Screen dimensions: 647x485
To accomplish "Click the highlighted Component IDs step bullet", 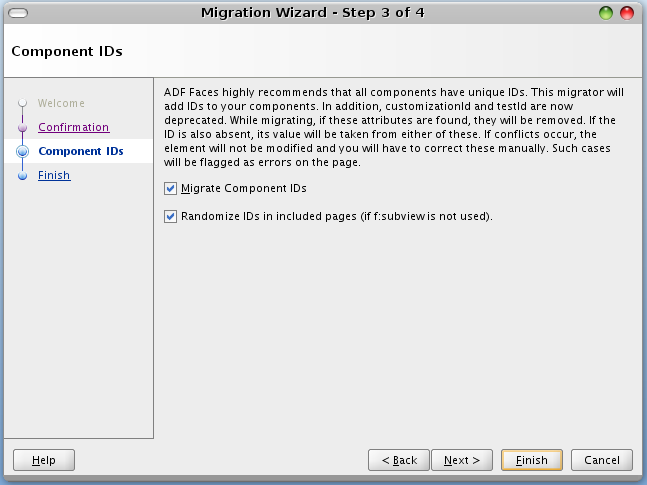I will click(22, 151).
